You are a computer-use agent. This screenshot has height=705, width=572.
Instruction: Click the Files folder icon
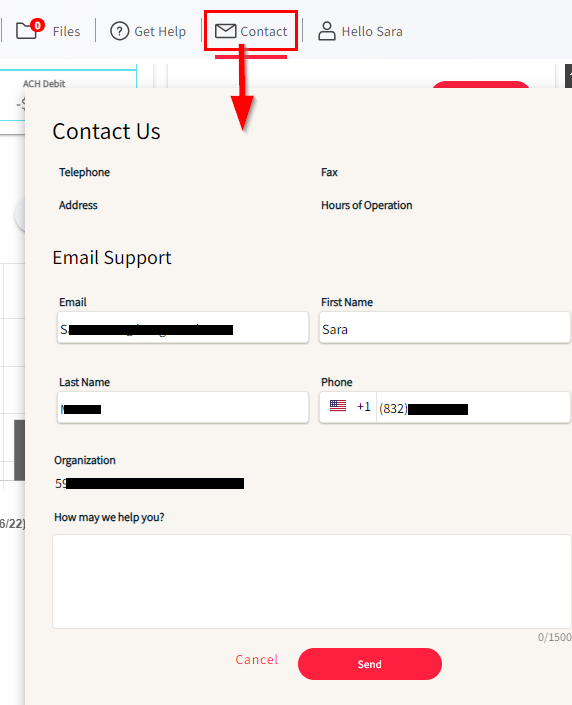coord(26,31)
